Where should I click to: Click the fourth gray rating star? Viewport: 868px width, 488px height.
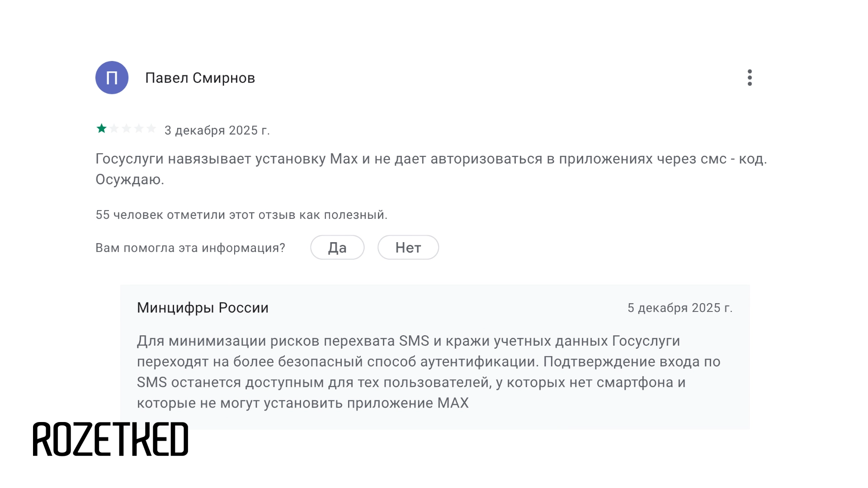click(139, 129)
